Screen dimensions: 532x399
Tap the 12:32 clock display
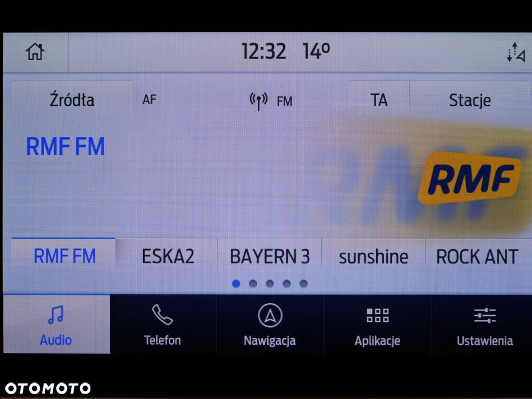pos(264,52)
